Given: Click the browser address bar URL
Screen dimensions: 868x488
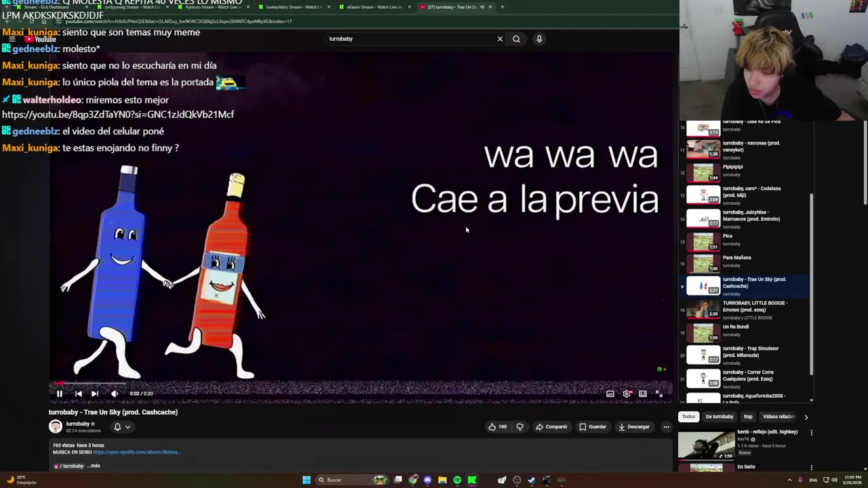Looking at the screenshot, I should 178,22.
